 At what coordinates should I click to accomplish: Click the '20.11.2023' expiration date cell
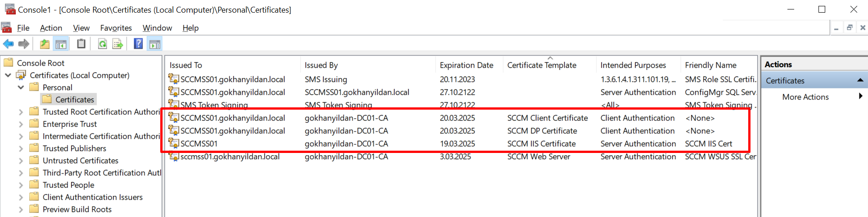pyautogui.click(x=457, y=79)
